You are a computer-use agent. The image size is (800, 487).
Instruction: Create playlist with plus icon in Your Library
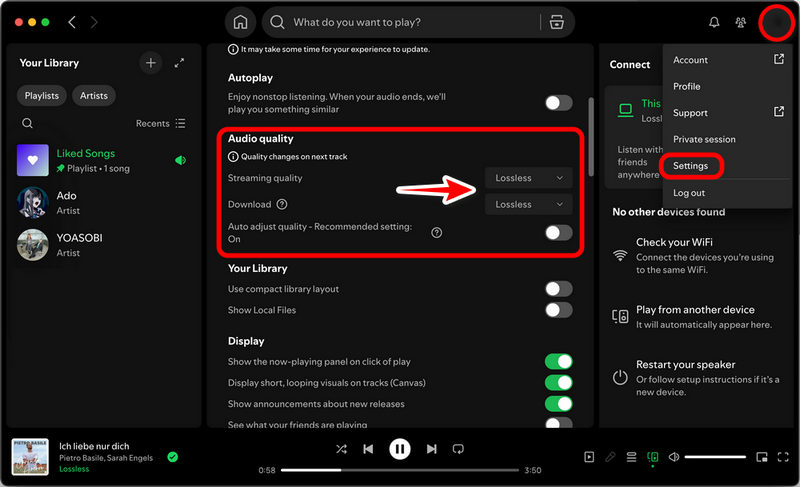(x=151, y=63)
